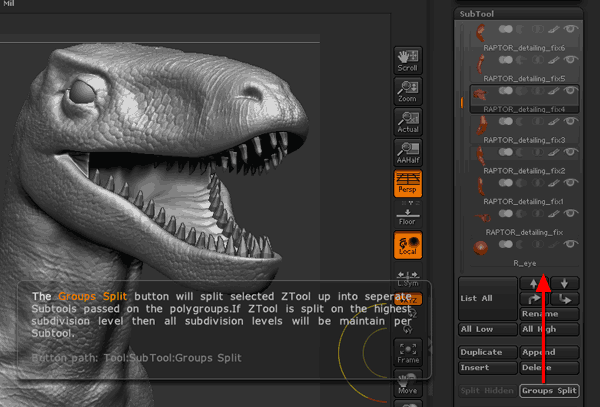Hide RAPTOR_detailing_fix6 with its eye icon
This screenshot has width=600, height=407.
coord(571,29)
